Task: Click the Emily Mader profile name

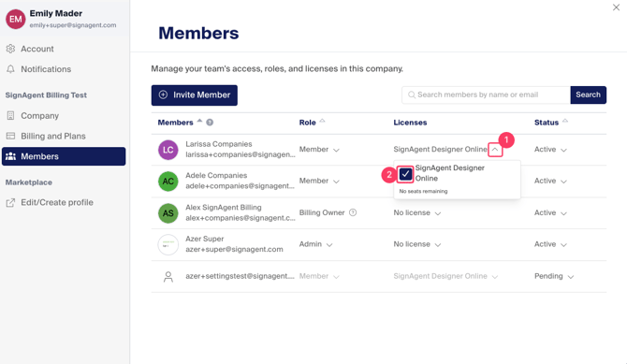Action: (56, 13)
